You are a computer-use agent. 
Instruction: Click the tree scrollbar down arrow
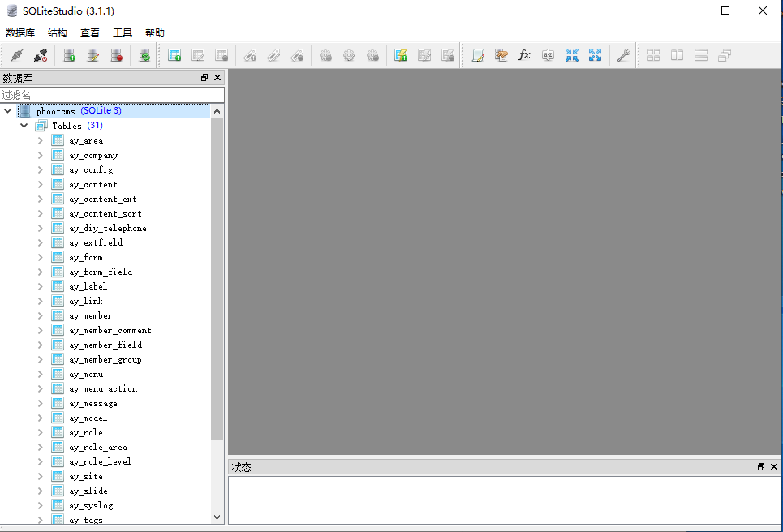[x=217, y=517]
